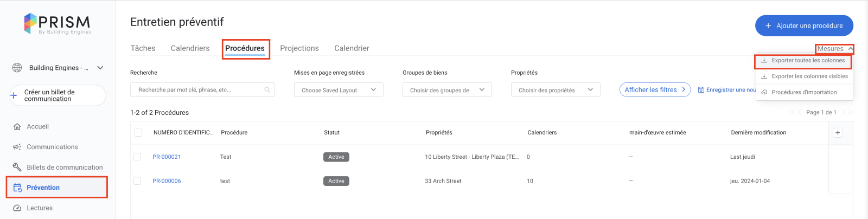This screenshot has height=219, width=868.
Task: Open the Choose Saved Layout dropdown
Action: click(339, 90)
